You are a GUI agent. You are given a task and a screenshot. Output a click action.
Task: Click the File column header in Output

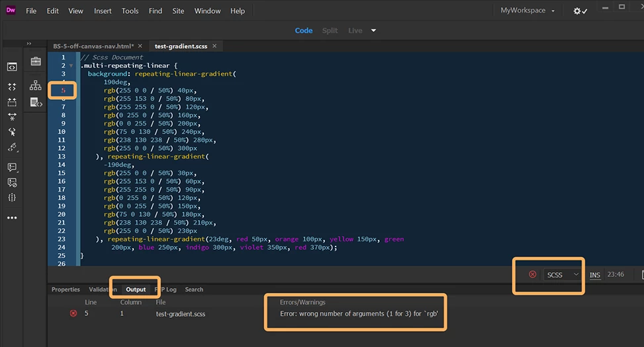click(x=161, y=302)
